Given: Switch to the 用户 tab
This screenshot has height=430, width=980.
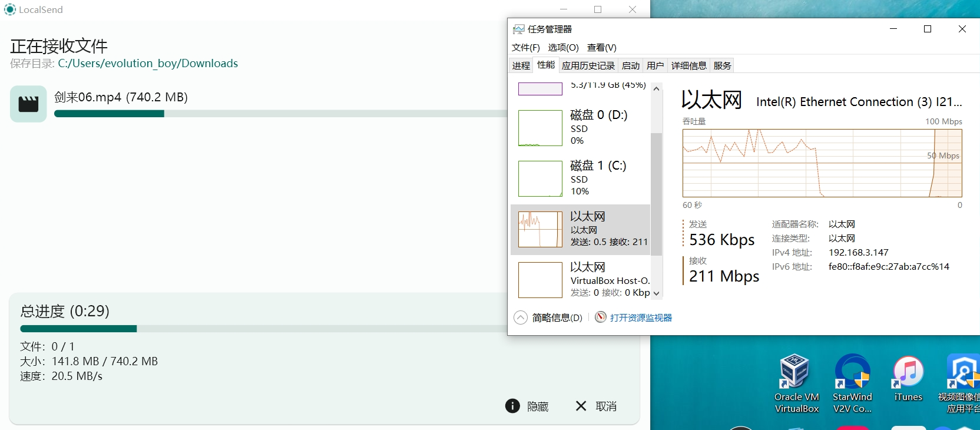Looking at the screenshot, I should click(655, 65).
